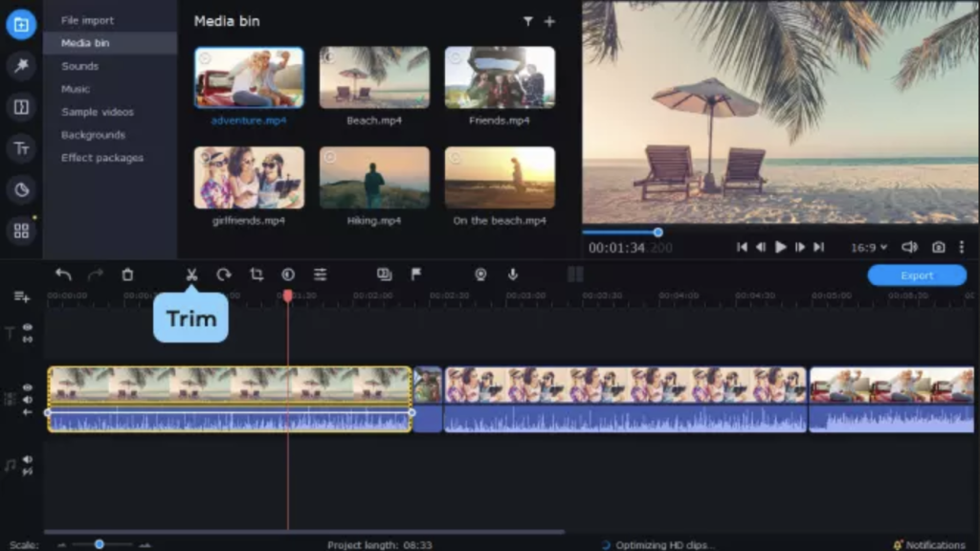Open Notifications in the status bar
This screenshot has height=551, width=980.
click(x=929, y=544)
